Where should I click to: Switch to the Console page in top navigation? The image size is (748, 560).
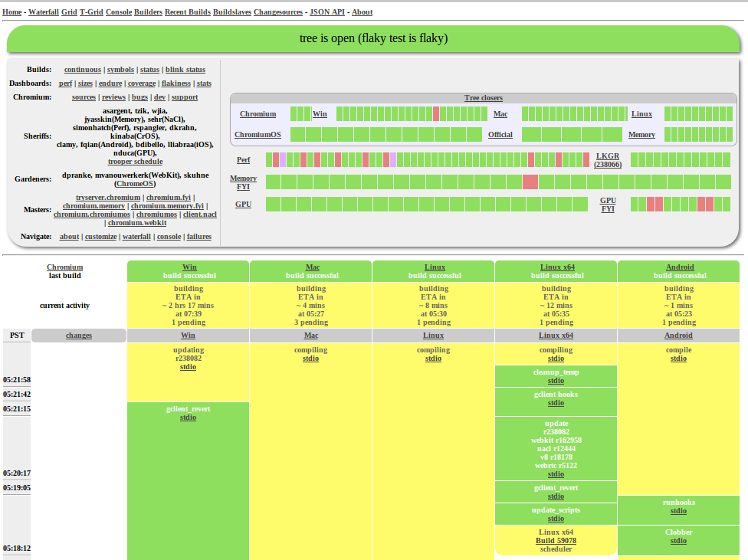coord(119,12)
